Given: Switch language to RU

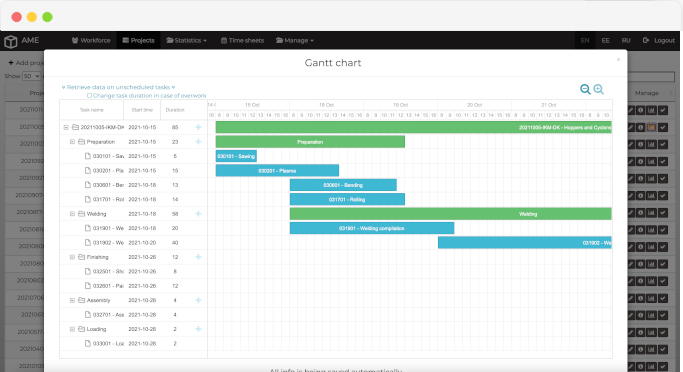Looking at the screenshot, I should click(626, 40).
